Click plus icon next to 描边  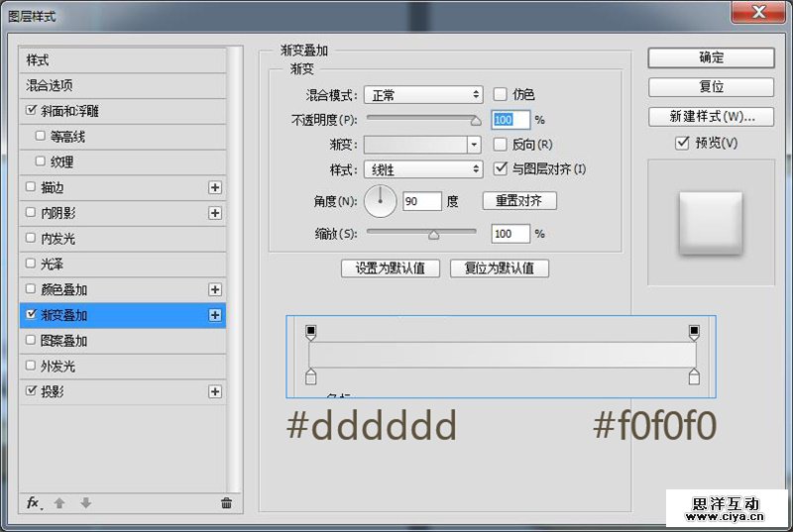pyautogui.click(x=214, y=187)
